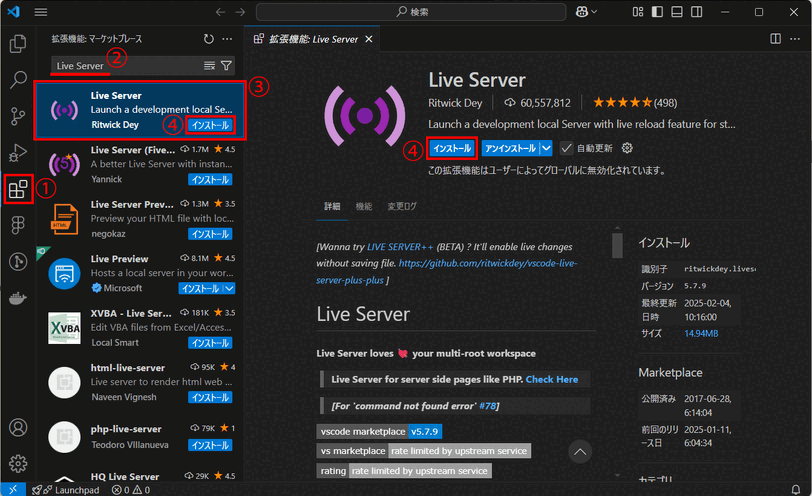Expand the Copilot dropdown chevron

coord(594,12)
